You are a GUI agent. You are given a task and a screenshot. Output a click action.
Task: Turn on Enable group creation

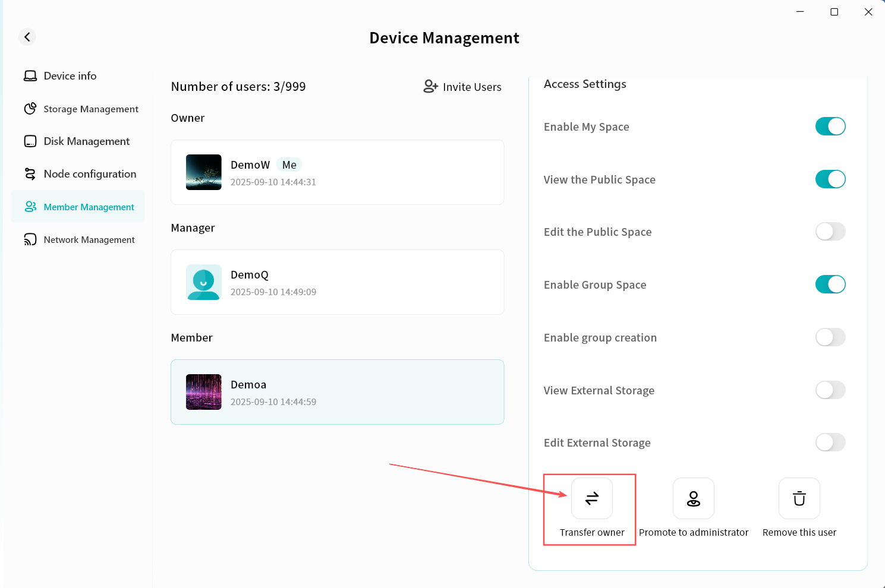830,337
